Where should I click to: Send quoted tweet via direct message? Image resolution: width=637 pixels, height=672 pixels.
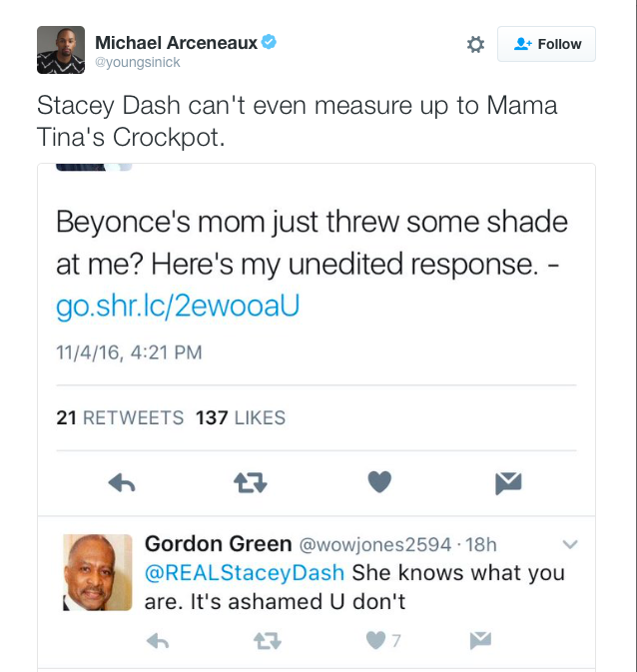pyautogui.click(x=508, y=483)
